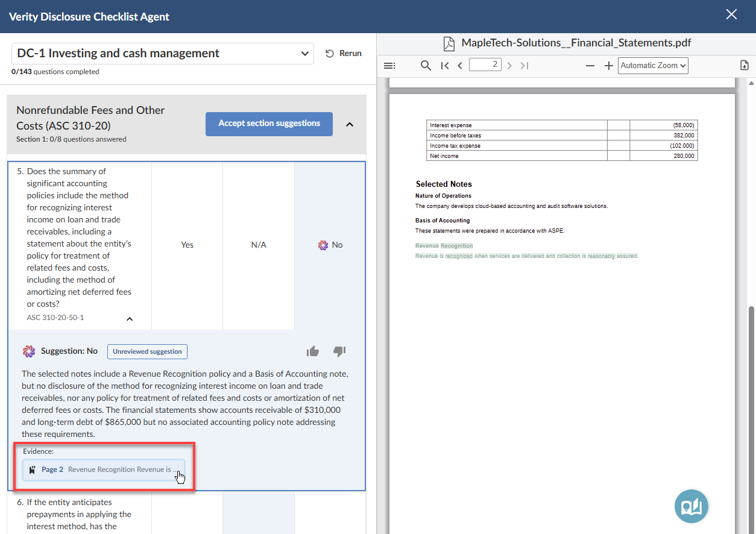Image resolution: width=756 pixels, height=534 pixels.
Task: Click the highlighted Revenue Recognition heading in PDF
Action: pyautogui.click(x=444, y=246)
